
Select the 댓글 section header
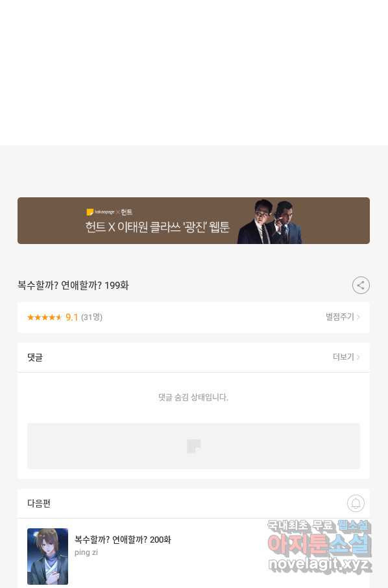[x=35, y=357]
